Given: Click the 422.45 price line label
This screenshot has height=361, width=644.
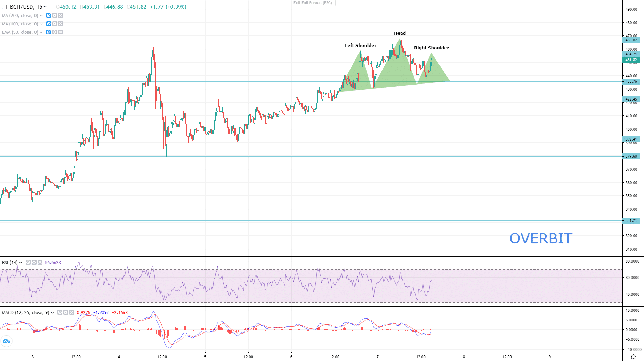Looking at the screenshot, I should [631, 99].
